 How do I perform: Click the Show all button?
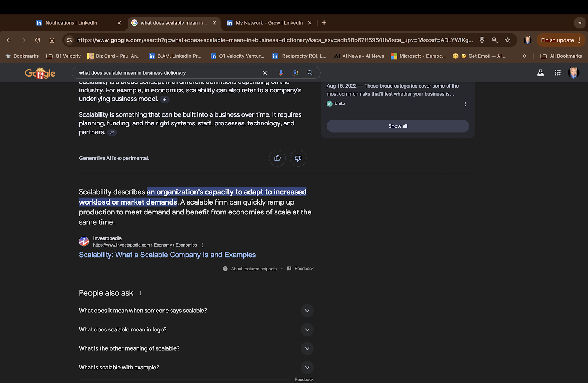398,126
